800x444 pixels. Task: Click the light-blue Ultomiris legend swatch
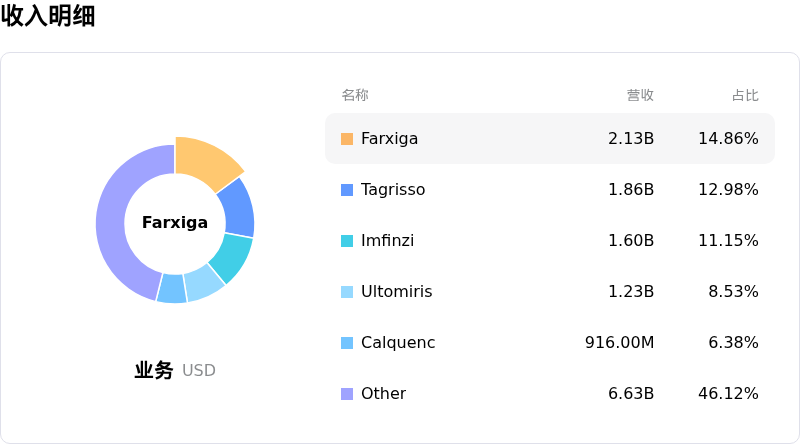(347, 292)
